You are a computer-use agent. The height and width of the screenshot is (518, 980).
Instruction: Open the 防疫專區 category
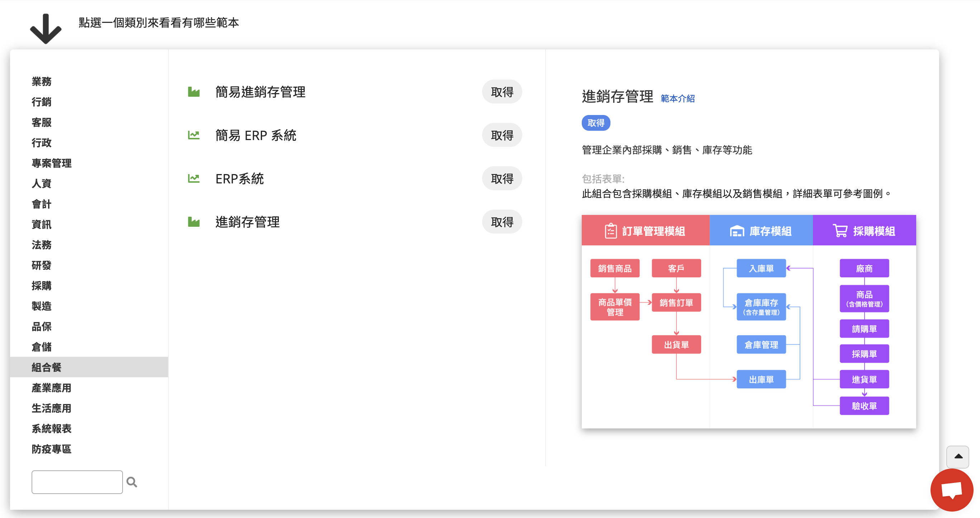[51, 449]
